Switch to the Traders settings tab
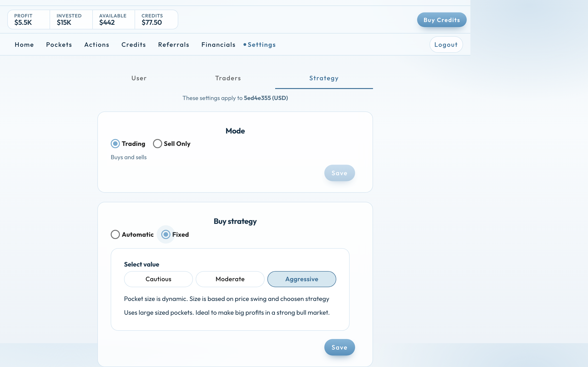 tap(228, 78)
